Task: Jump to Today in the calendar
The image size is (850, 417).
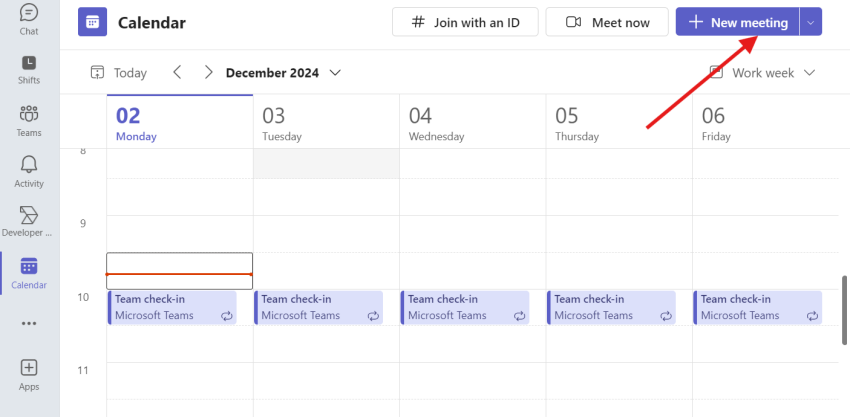Action: [x=119, y=72]
